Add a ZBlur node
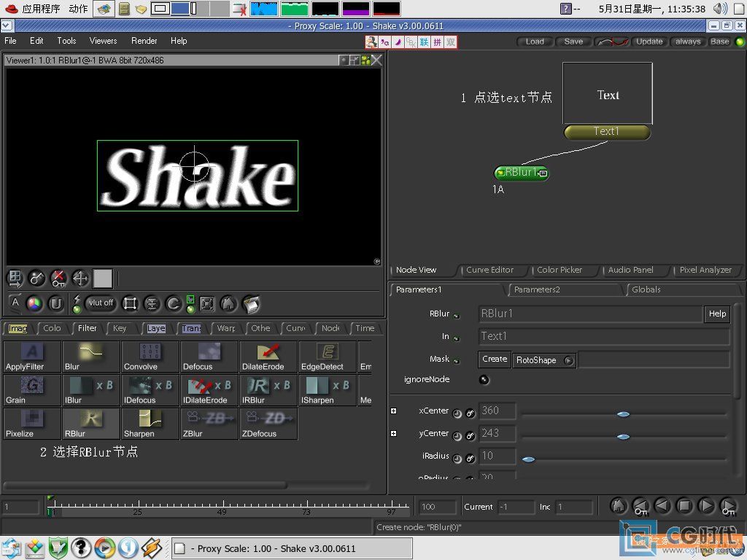Screen dimensions: 747x560 [209, 424]
